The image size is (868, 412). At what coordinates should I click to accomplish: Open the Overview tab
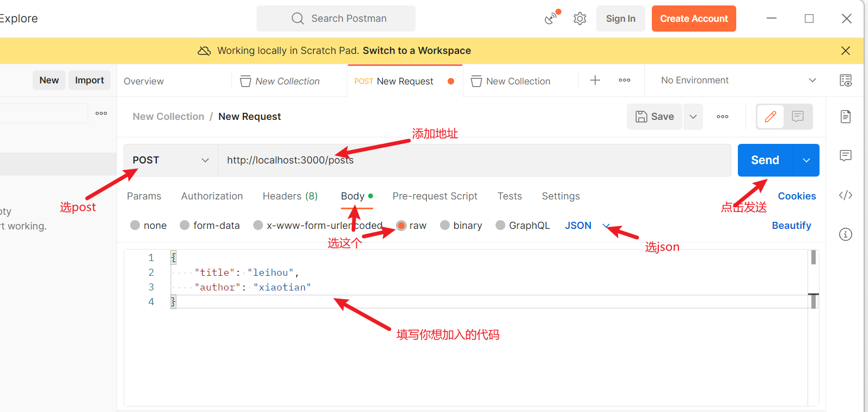pyautogui.click(x=144, y=81)
